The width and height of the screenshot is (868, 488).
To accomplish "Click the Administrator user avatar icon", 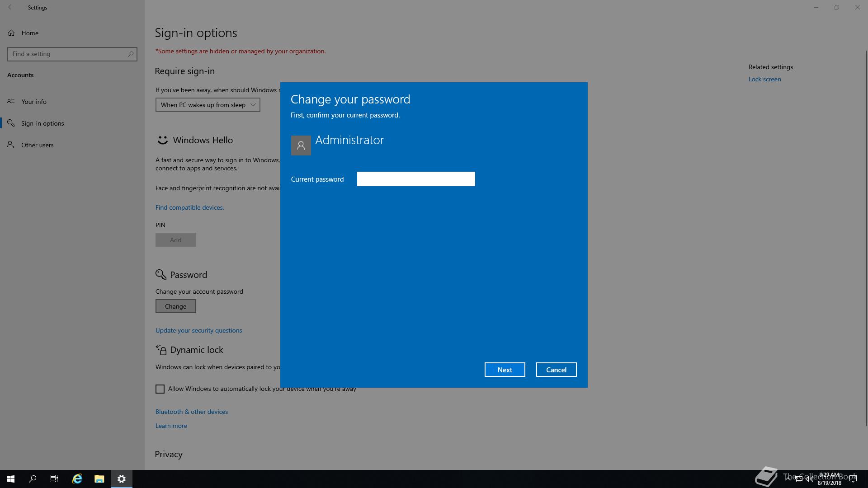I will click(301, 145).
